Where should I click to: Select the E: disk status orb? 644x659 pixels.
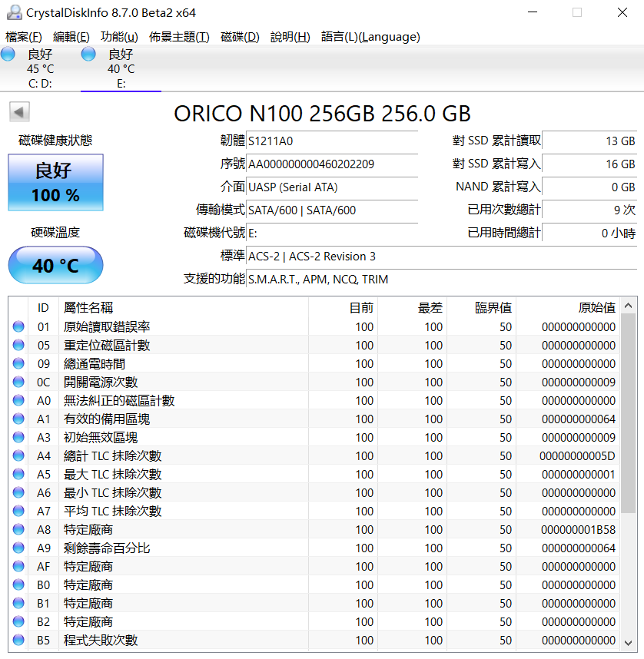tap(88, 55)
